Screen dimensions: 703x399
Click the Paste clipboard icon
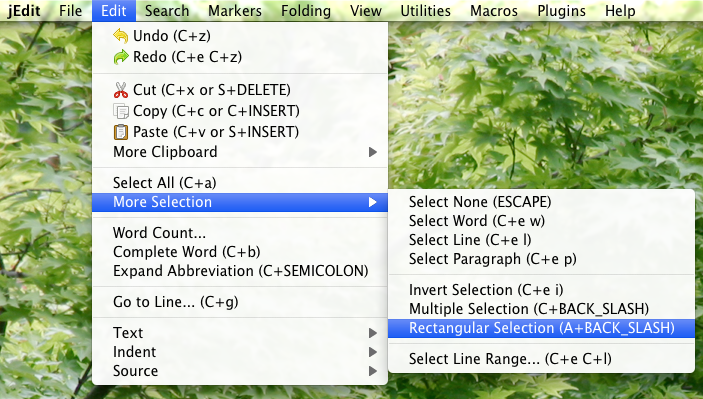[121, 132]
